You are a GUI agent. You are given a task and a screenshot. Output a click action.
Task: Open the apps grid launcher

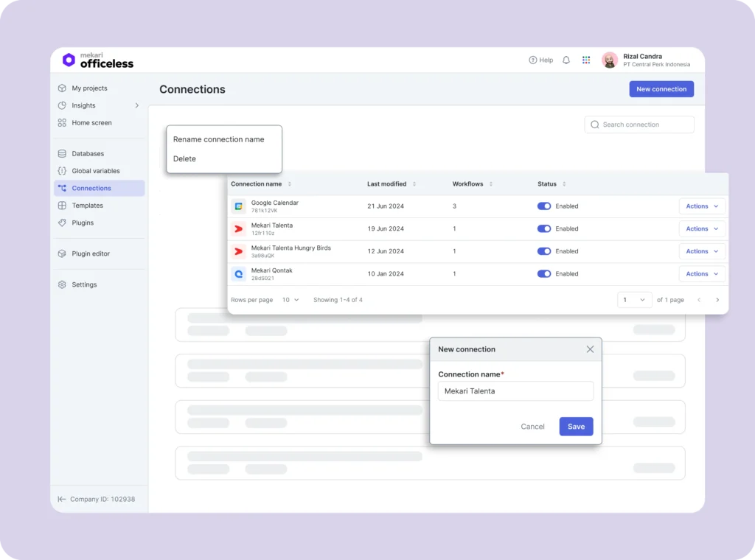point(586,60)
